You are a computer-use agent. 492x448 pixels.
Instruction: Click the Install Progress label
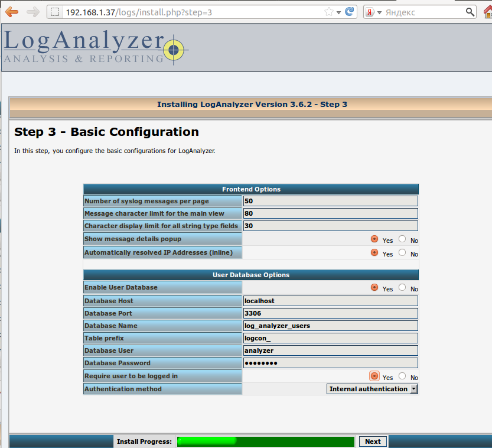coord(144,441)
